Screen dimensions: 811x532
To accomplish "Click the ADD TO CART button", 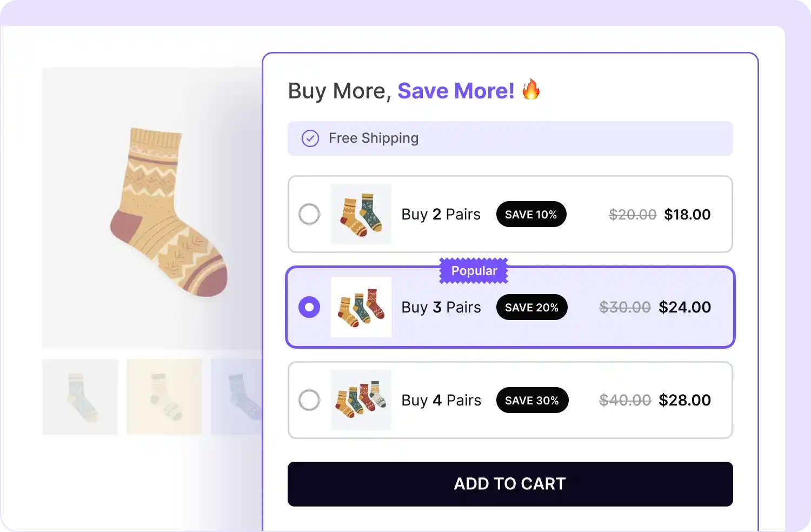I will click(x=510, y=484).
